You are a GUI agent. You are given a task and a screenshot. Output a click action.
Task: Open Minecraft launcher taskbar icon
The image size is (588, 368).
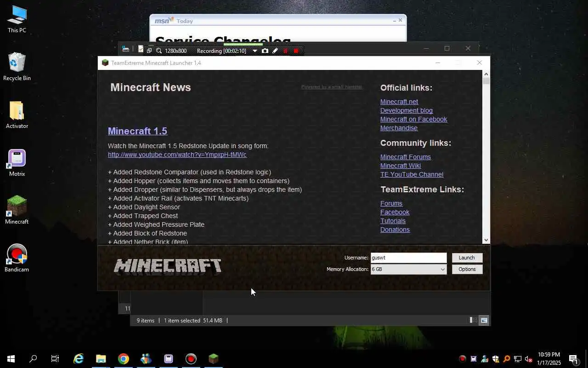tap(214, 359)
